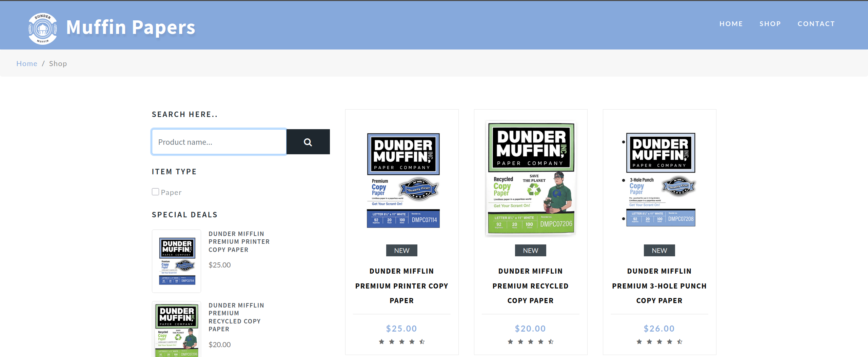Click NEW badge on Recycled Copy Paper card
The width and height of the screenshot is (868, 357).
coord(531,251)
